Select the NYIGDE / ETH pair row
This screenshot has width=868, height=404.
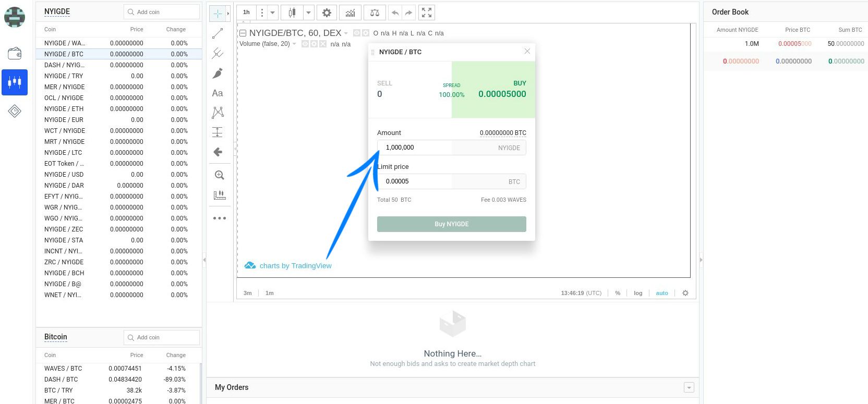119,109
